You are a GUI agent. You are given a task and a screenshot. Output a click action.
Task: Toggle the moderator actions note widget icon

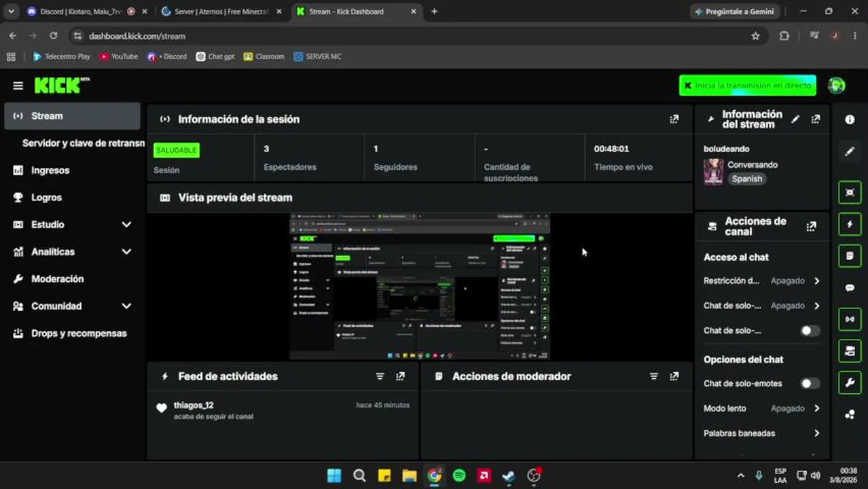[x=850, y=255]
